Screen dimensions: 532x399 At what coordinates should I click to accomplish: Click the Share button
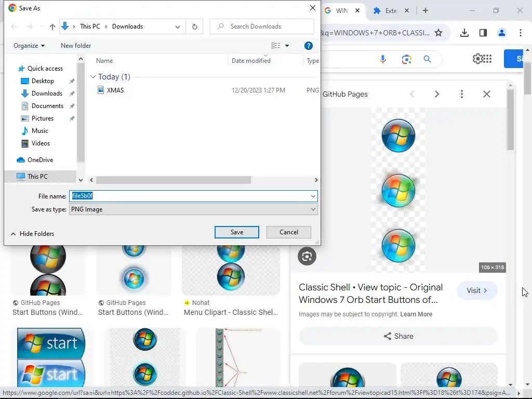click(x=398, y=336)
